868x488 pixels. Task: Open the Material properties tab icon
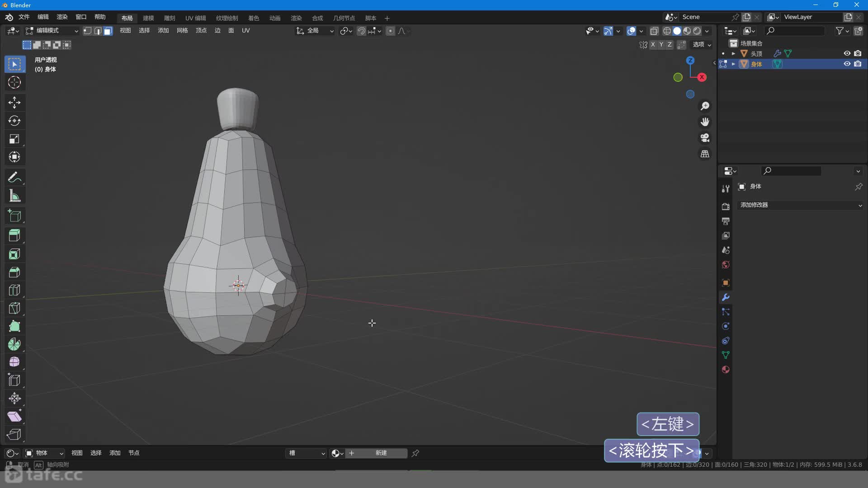726,370
